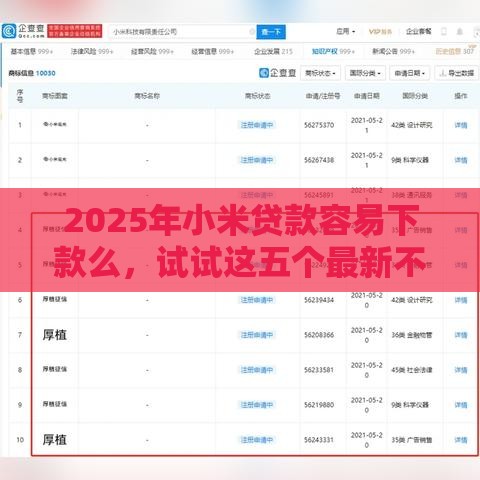This screenshot has height=480, width=480.
Task: Click the 35类 广告销售 cell in row 10
Action: (412, 440)
